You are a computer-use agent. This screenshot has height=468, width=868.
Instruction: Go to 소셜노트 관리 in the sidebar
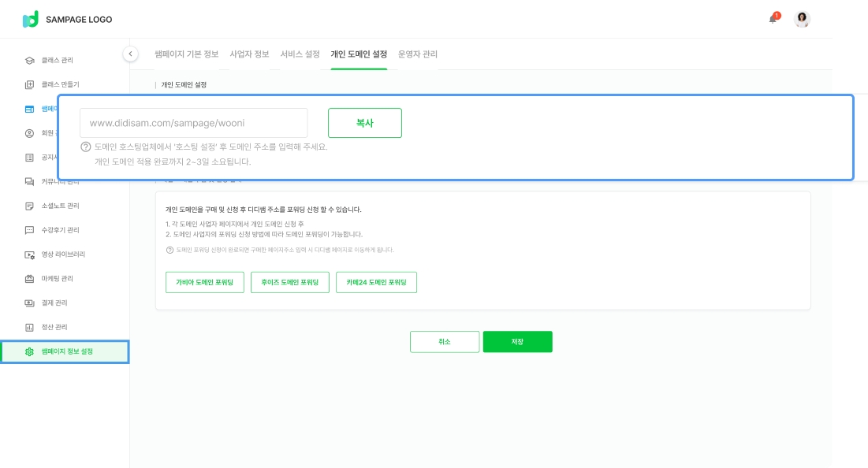tap(60, 206)
